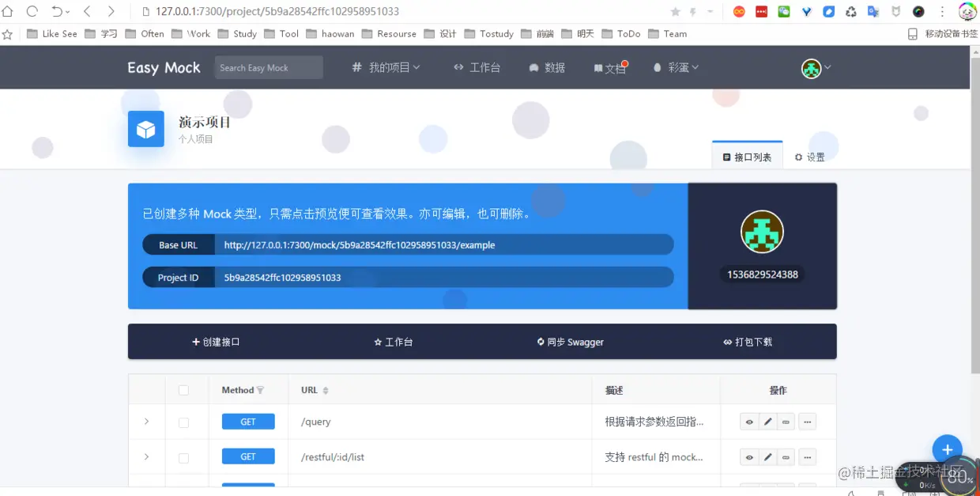This screenshot has height=496, width=980.
Task: Expand the /restful/:id/list row details
Action: [146, 456]
